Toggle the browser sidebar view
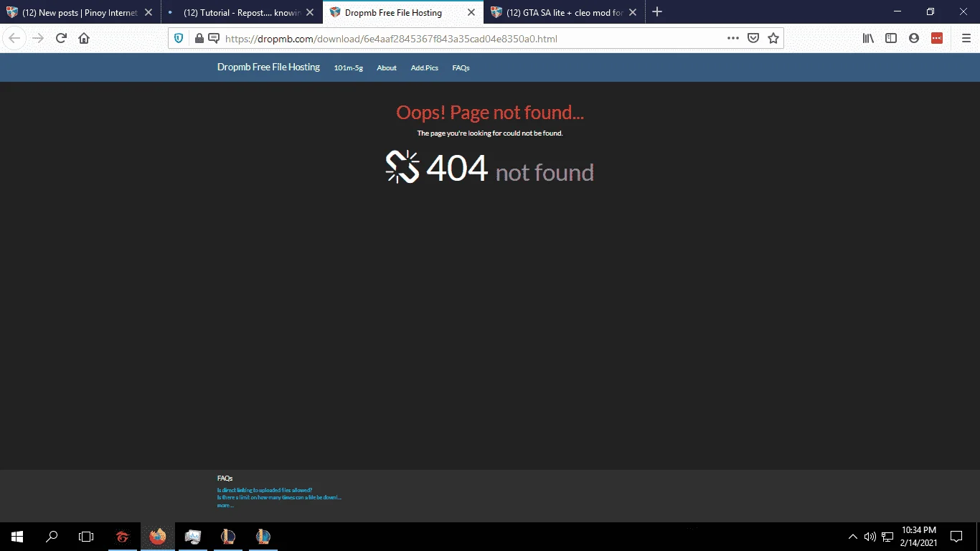 coord(891,39)
